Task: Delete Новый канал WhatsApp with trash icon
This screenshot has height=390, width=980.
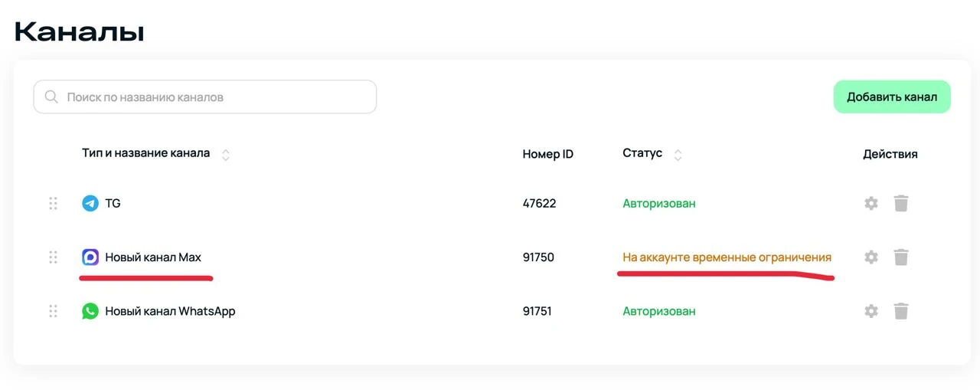Action: [901, 311]
